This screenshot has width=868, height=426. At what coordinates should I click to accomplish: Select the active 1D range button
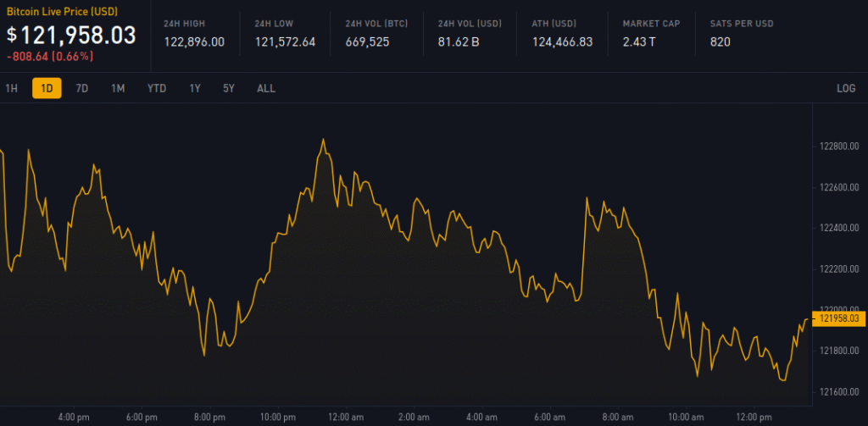(x=47, y=88)
